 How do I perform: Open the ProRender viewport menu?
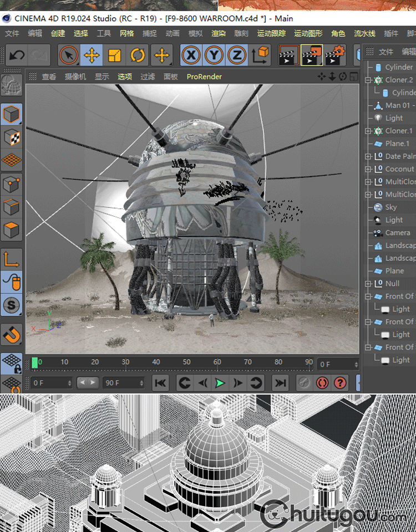[x=204, y=76]
